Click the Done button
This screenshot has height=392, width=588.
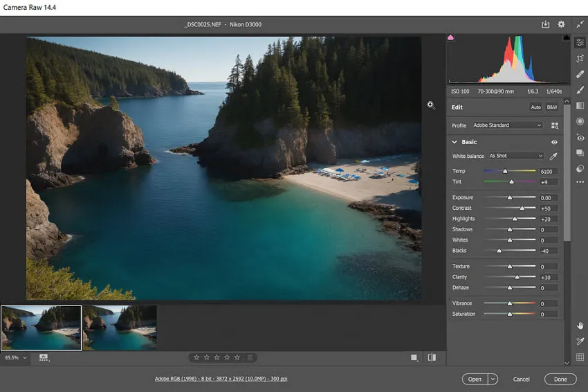point(560,380)
